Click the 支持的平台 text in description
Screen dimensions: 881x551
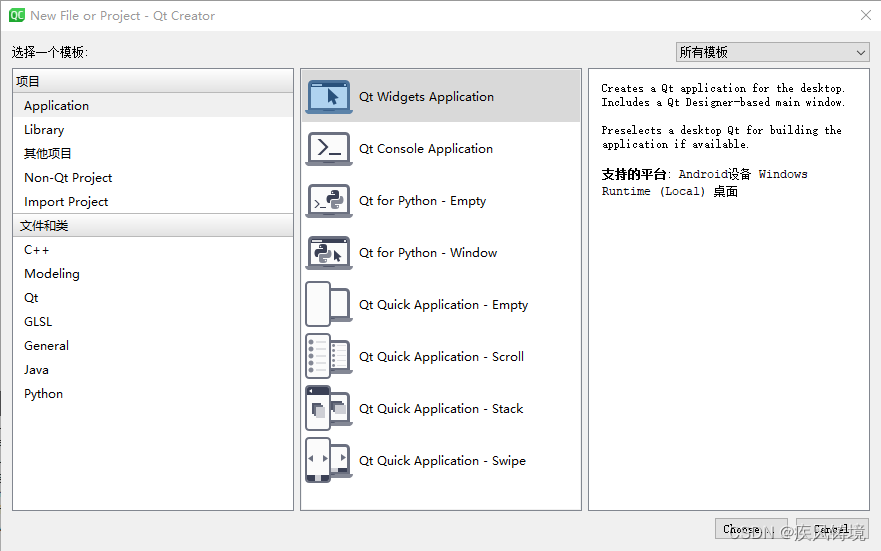click(634, 174)
